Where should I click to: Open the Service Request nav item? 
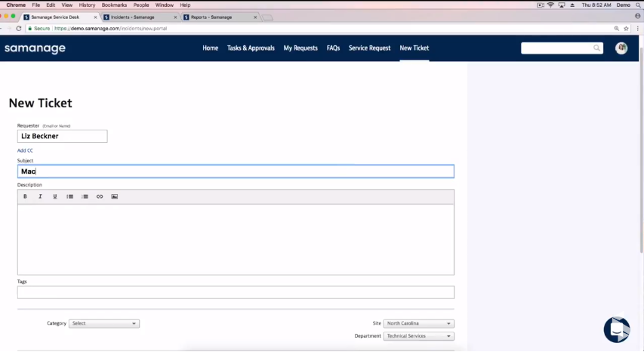click(x=369, y=48)
